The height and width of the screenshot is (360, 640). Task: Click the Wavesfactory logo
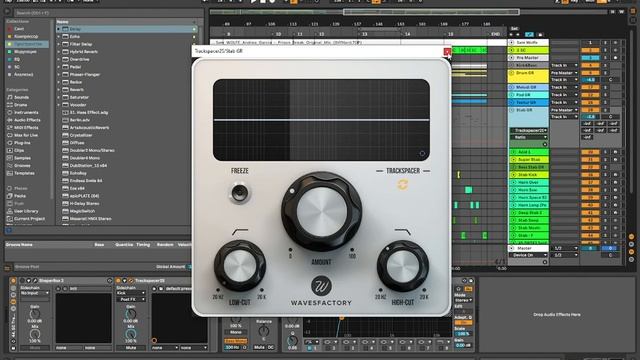pos(321,286)
